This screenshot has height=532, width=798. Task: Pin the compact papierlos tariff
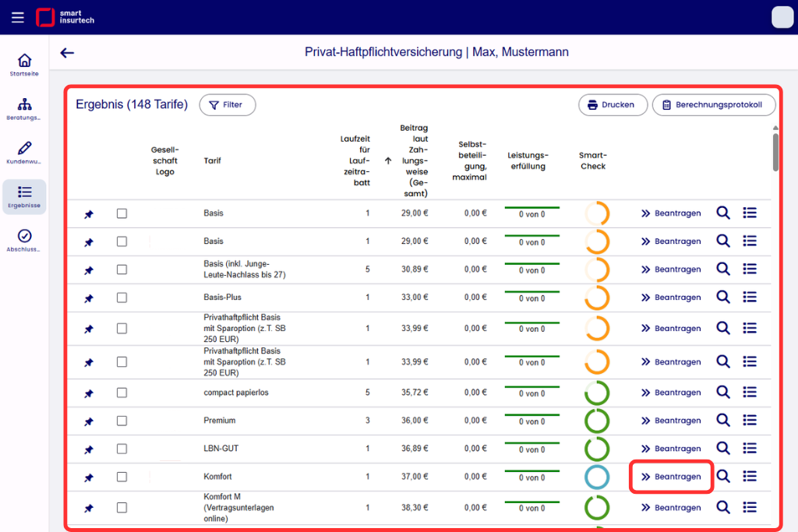pyautogui.click(x=89, y=393)
